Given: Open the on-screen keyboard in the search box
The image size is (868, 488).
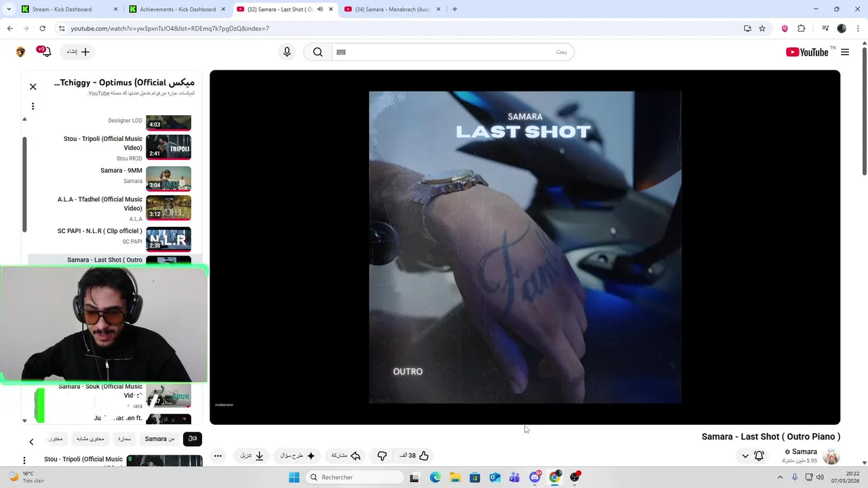Looking at the screenshot, I should tap(341, 52).
